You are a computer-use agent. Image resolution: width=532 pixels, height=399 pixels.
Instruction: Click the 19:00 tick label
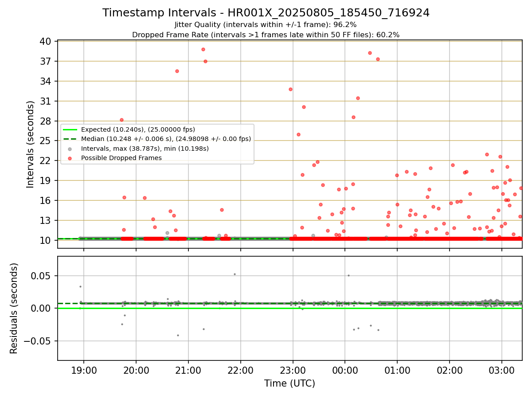point(84,370)
